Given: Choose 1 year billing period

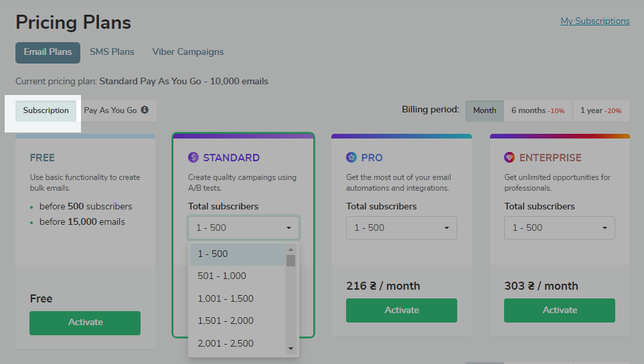Looking at the screenshot, I should 600,110.
